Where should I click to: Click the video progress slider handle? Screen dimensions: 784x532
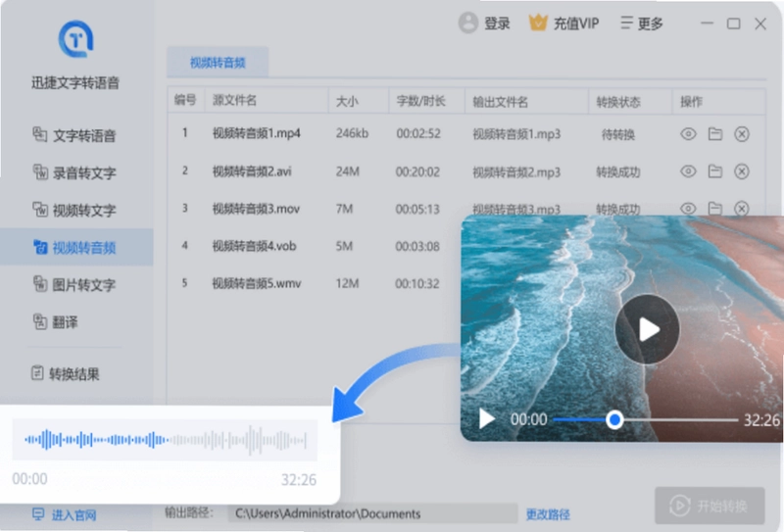click(x=614, y=420)
